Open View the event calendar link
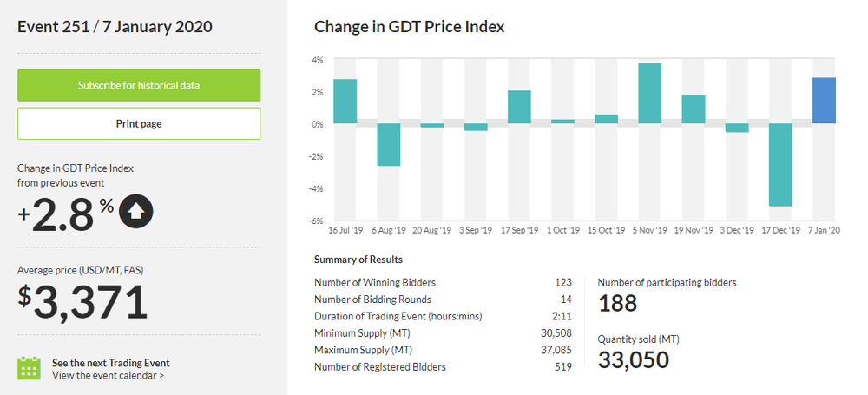This screenshot has width=868, height=395. (x=108, y=376)
